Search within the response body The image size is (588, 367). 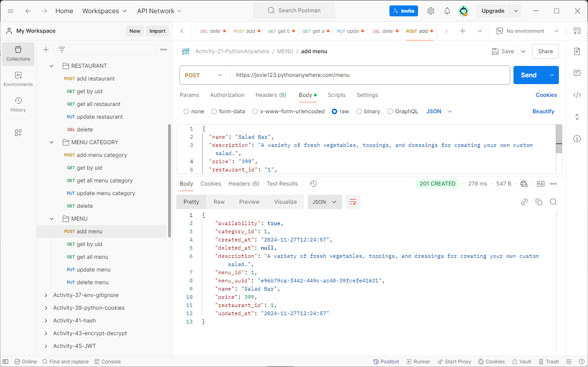point(553,202)
